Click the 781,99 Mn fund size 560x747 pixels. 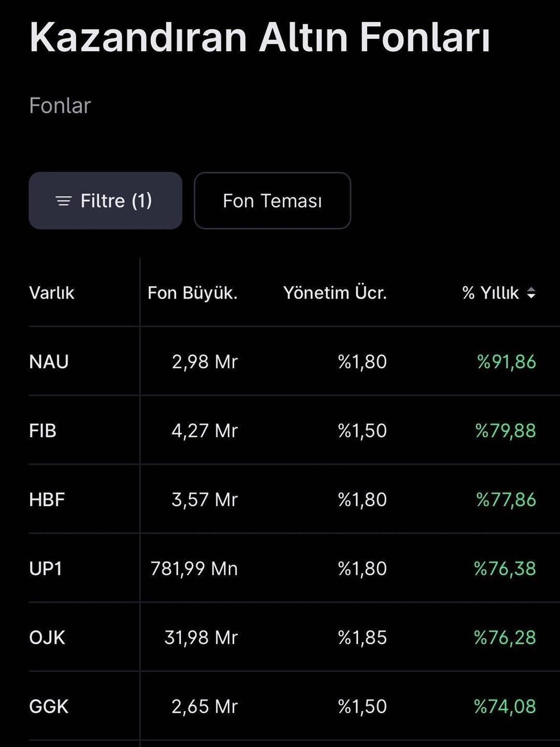click(x=194, y=569)
